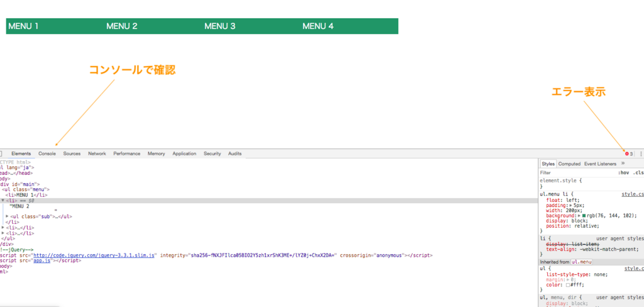
Task: Select the Styles sidebar tab
Action: pos(548,164)
